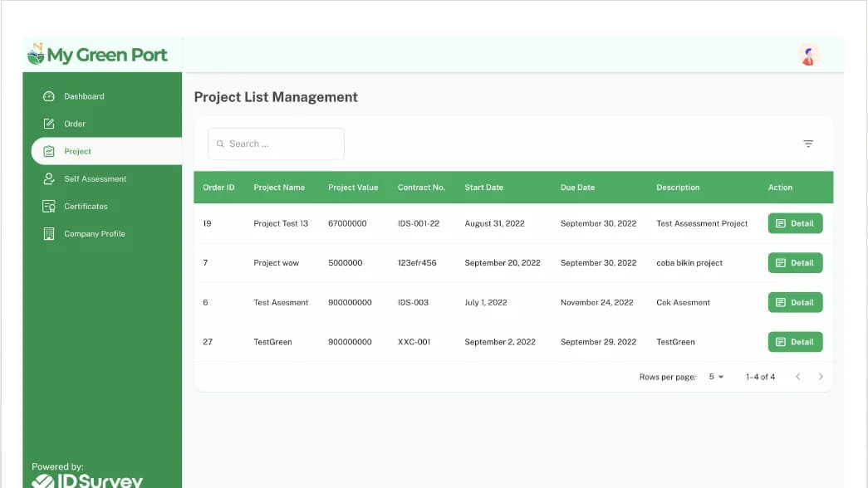868x488 pixels.
Task: Click due date September 29, 2022
Action: [x=598, y=342]
